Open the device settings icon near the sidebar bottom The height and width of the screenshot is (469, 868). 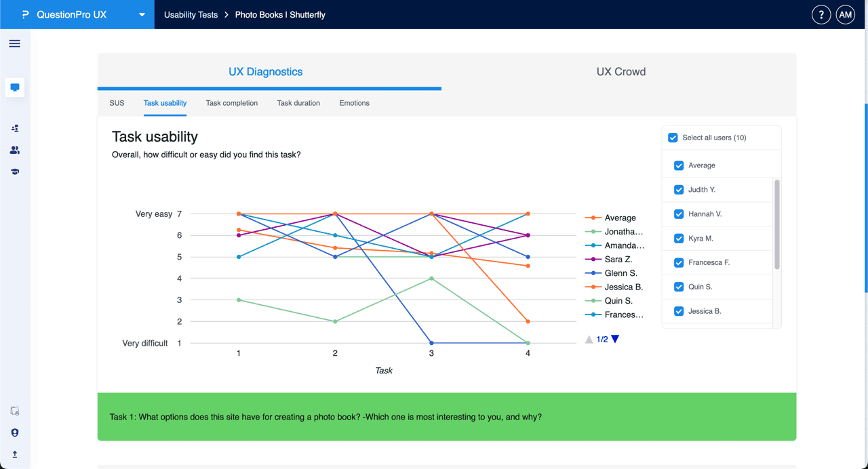coord(14,411)
